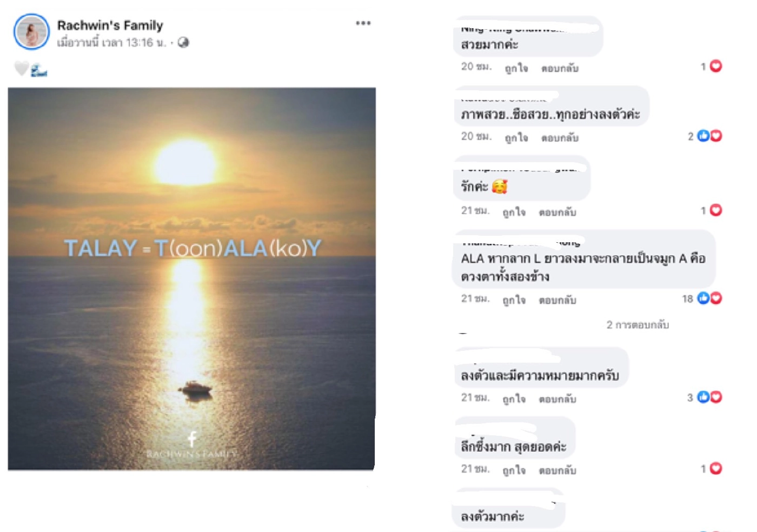Like the สวยมากค่ะ comment via ถูกใจ
757x532 pixels.
pyautogui.click(x=516, y=68)
